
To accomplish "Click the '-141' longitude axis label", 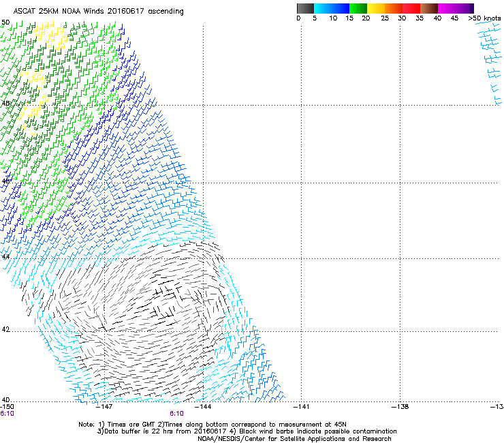I will coord(302,407).
